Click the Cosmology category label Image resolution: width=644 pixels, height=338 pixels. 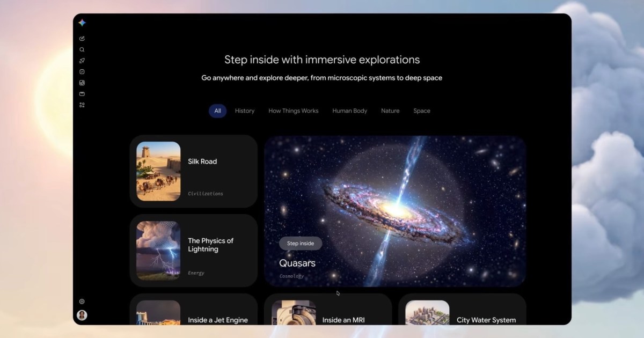(x=291, y=276)
